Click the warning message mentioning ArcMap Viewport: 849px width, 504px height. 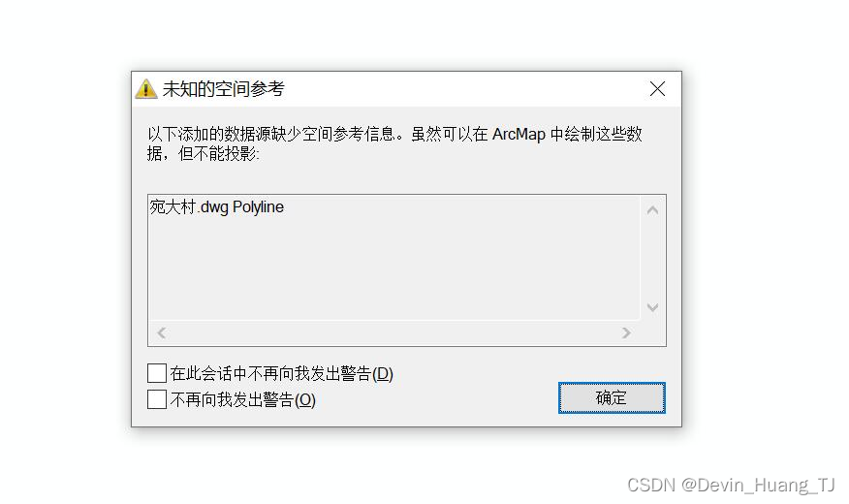(x=394, y=143)
